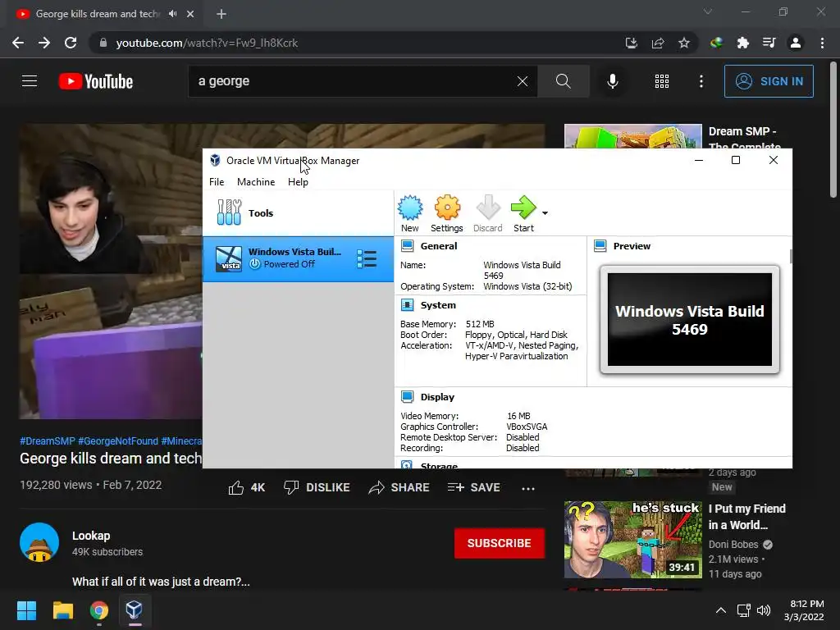Open the Help menu in VirtualBox
Image resolution: width=840 pixels, height=630 pixels.
pyautogui.click(x=298, y=182)
